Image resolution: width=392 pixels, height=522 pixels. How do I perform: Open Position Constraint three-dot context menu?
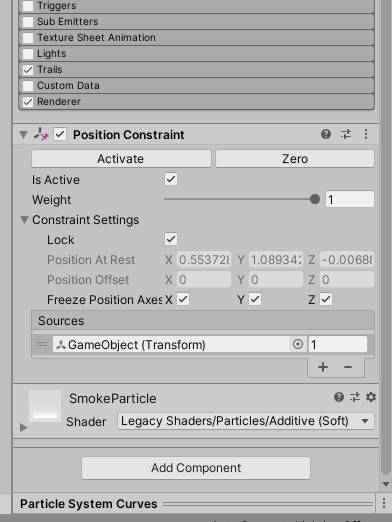(x=366, y=134)
